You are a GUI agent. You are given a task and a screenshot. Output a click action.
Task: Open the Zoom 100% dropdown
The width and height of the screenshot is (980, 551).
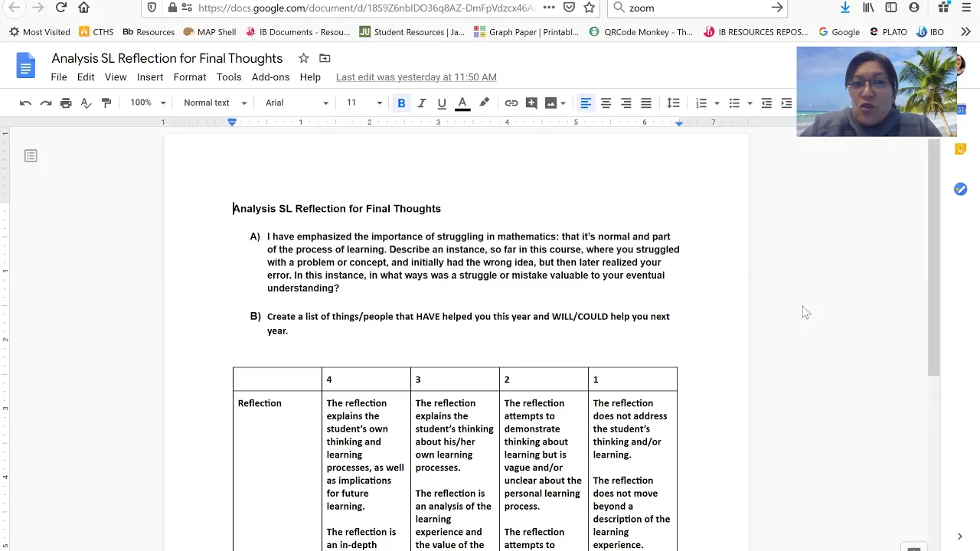click(x=148, y=103)
